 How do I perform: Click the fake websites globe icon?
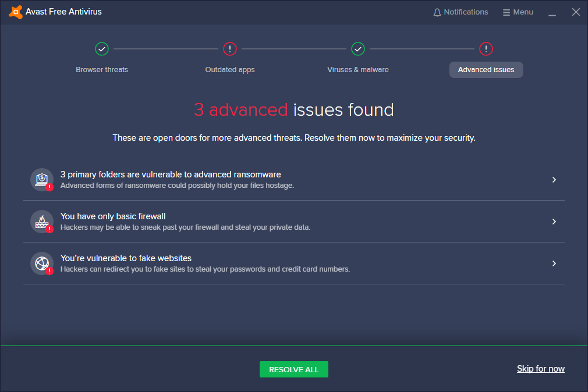42,263
